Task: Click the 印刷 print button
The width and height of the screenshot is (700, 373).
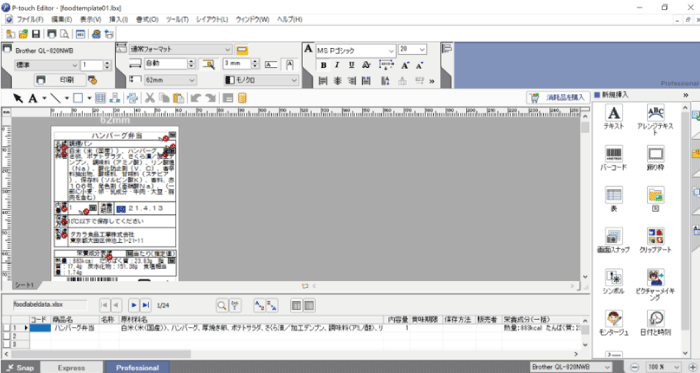Action: [60, 80]
